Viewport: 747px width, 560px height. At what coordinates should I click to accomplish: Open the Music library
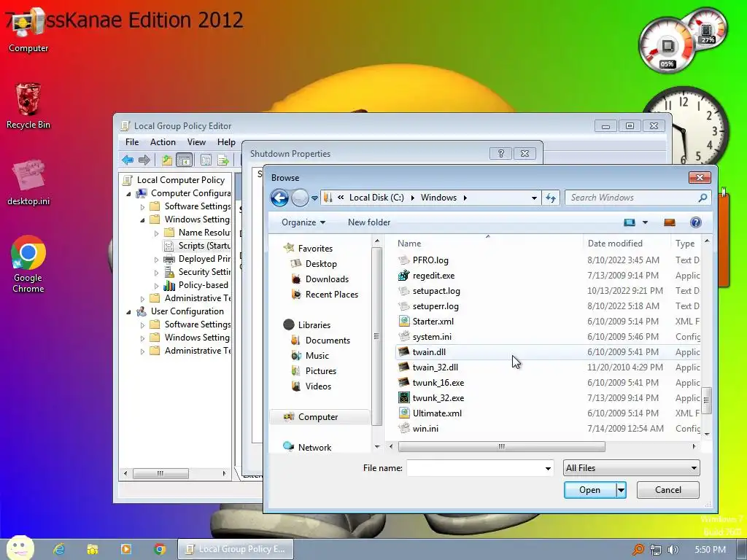(317, 355)
